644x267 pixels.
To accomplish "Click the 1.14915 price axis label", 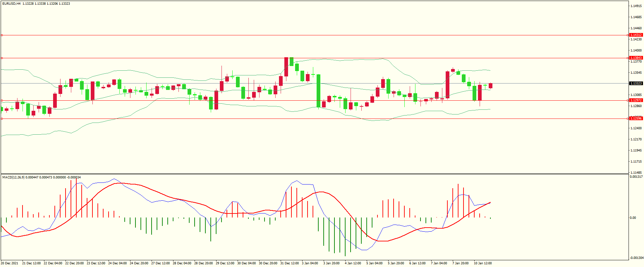I will point(636,6).
